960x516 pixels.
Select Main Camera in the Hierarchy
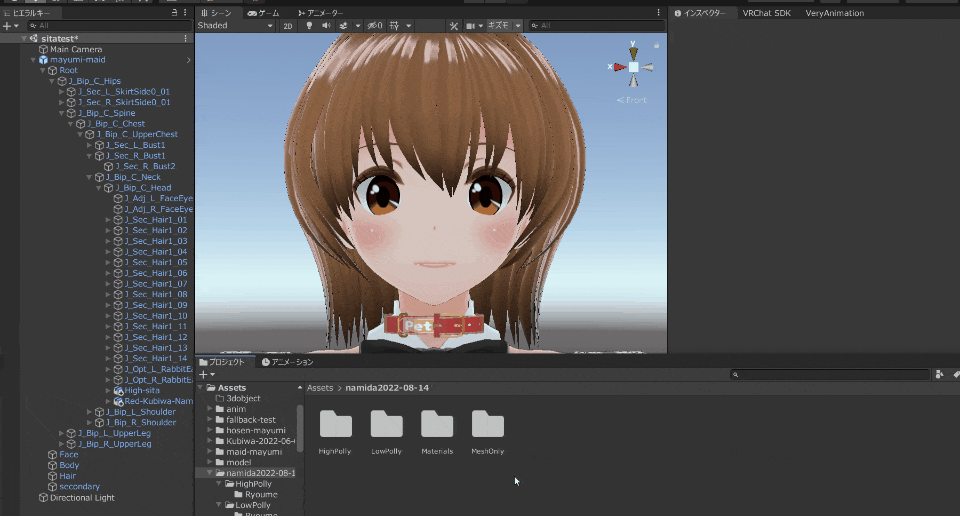point(75,49)
